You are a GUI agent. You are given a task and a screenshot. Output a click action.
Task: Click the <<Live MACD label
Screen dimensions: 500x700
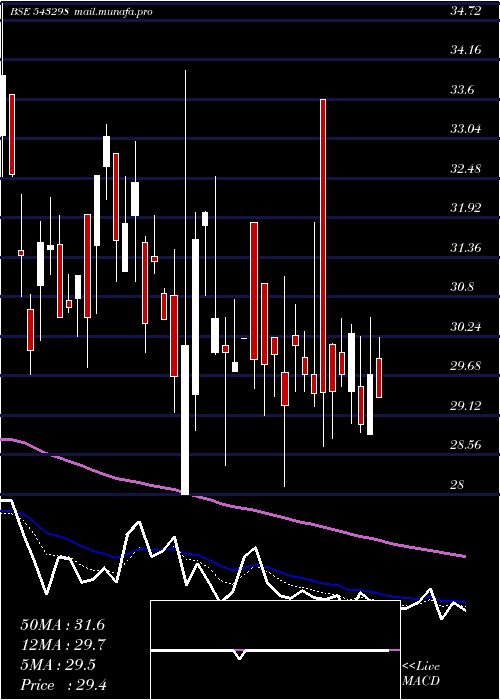pyautogui.click(x=421, y=674)
